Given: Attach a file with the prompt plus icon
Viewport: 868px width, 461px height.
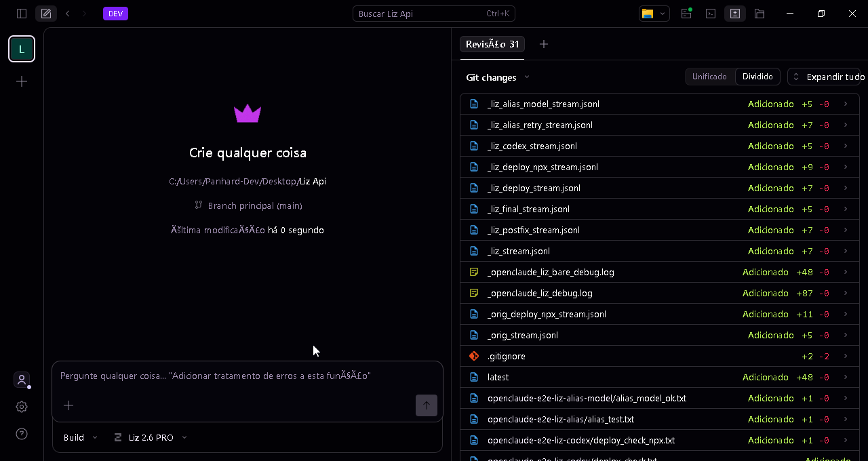Looking at the screenshot, I should (x=68, y=405).
